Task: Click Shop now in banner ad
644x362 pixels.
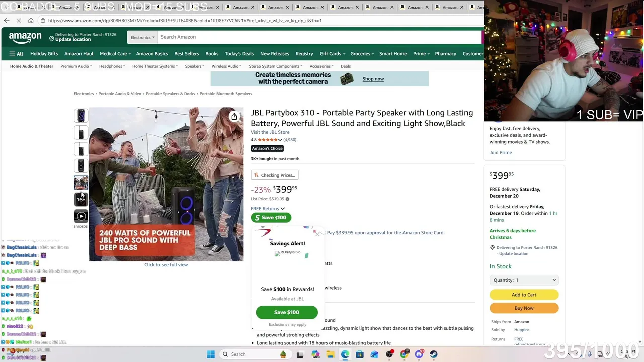Action: (x=373, y=79)
